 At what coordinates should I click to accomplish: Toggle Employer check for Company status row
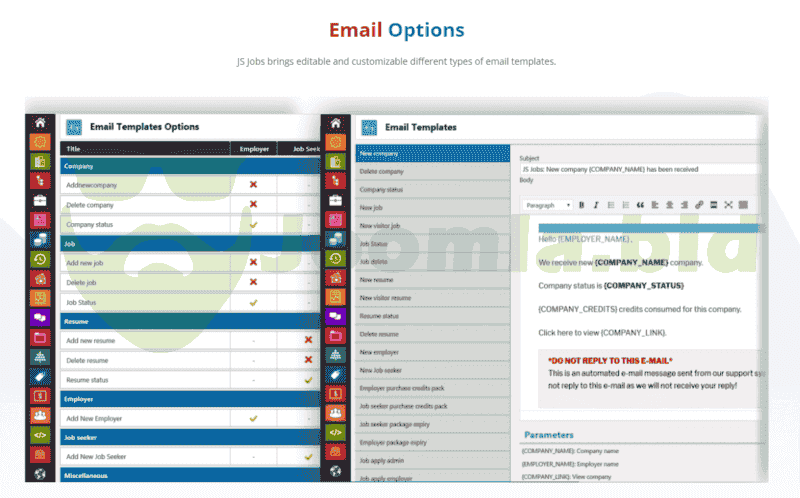tap(253, 224)
